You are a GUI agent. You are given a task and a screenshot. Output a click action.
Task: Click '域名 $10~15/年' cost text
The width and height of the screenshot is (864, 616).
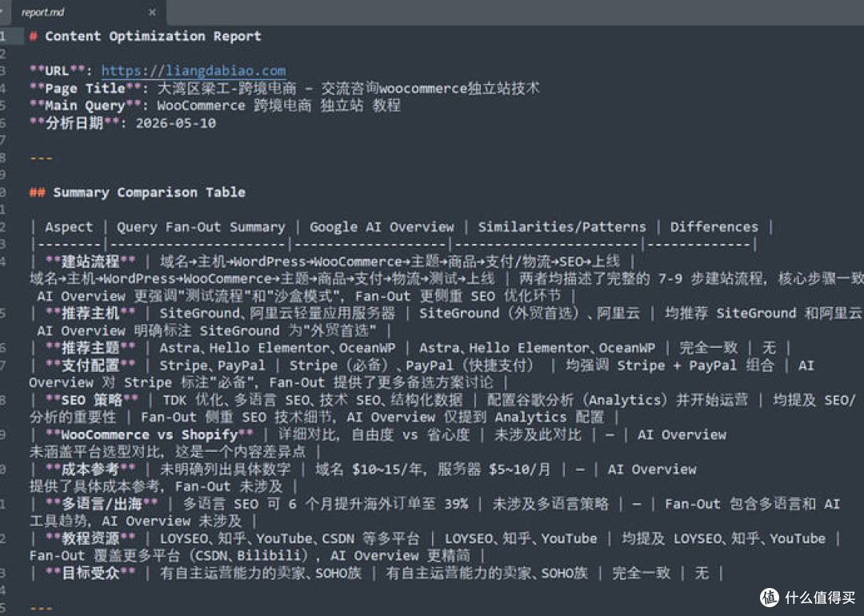[370, 470]
